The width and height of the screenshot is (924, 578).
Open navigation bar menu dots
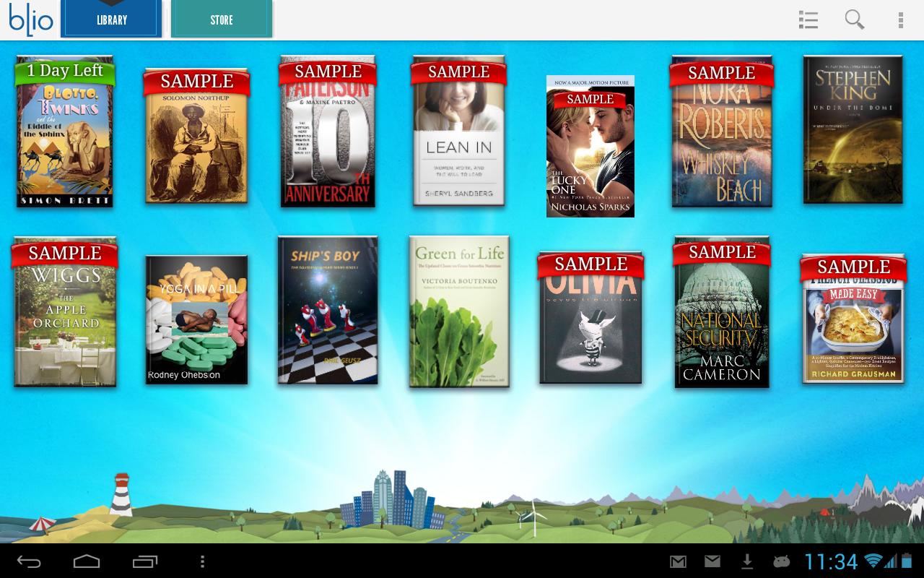tap(202, 561)
